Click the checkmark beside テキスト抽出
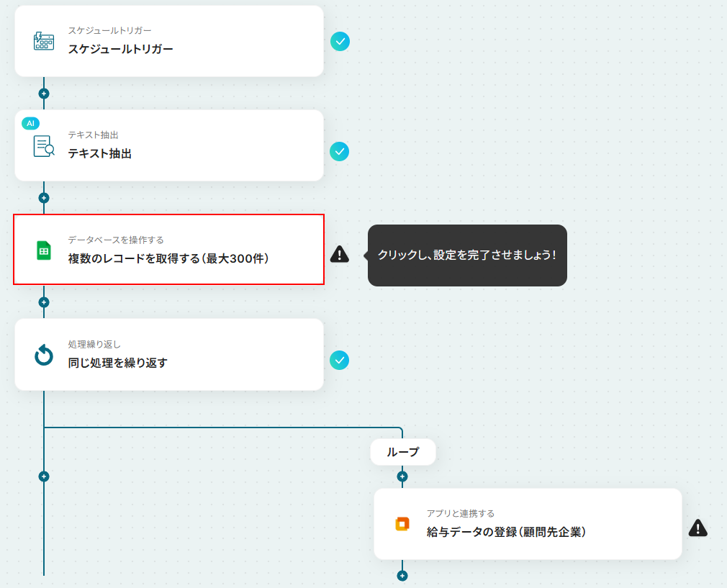This screenshot has height=588, width=727. coord(340,152)
